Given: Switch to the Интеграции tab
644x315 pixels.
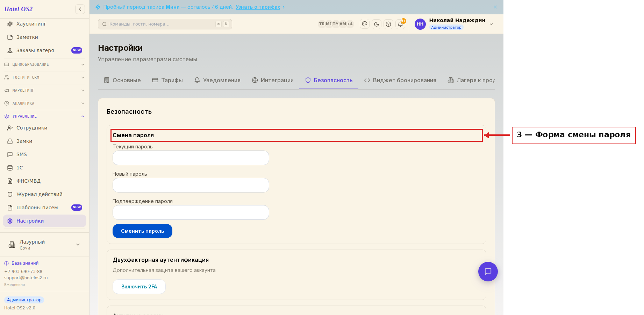Looking at the screenshot, I should coord(273,80).
